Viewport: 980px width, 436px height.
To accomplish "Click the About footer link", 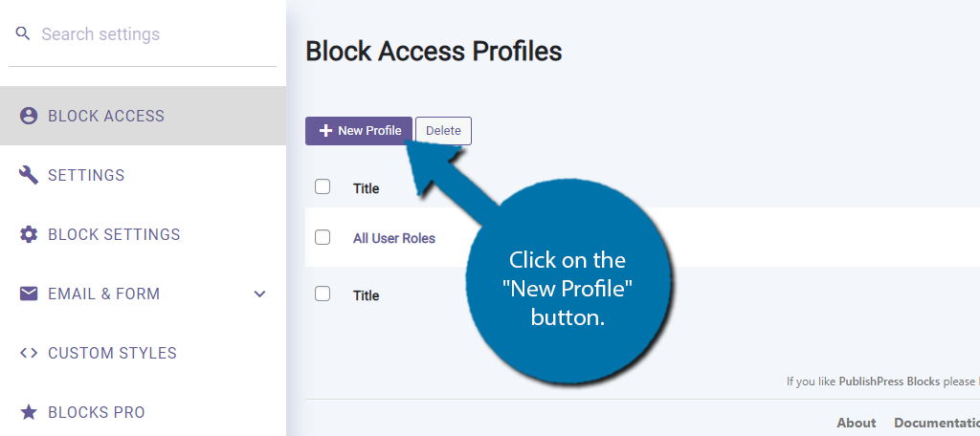I will point(857,423).
